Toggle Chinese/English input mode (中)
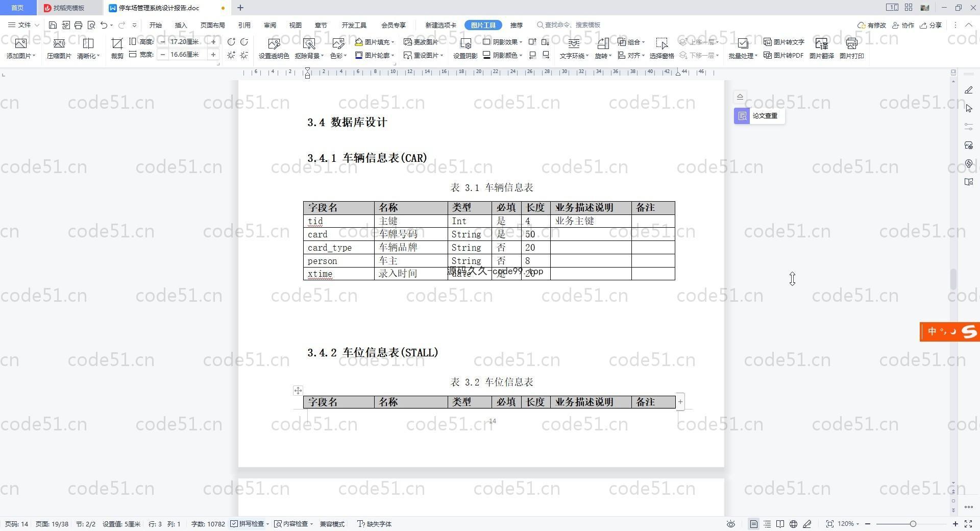Viewport: 980px width, 531px height. pos(933,331)
